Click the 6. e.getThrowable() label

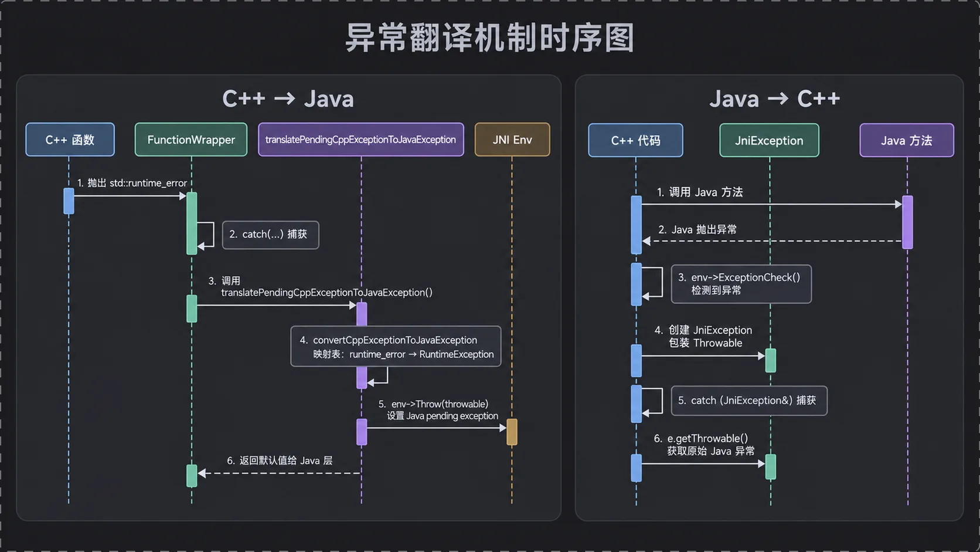click(x=705, y=445)
